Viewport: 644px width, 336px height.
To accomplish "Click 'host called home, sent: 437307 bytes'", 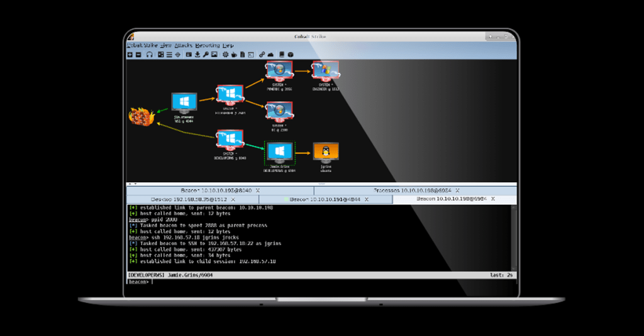I will pos(186,249).
